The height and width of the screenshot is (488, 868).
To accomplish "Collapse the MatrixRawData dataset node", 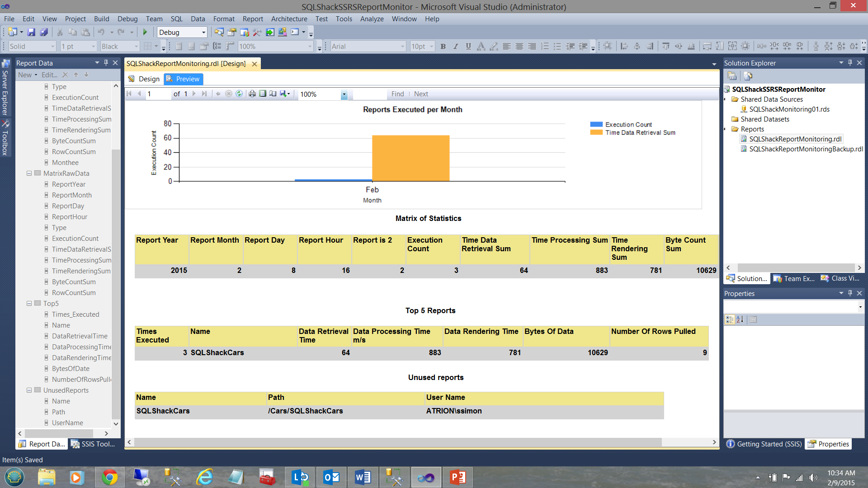I will 29,174.
